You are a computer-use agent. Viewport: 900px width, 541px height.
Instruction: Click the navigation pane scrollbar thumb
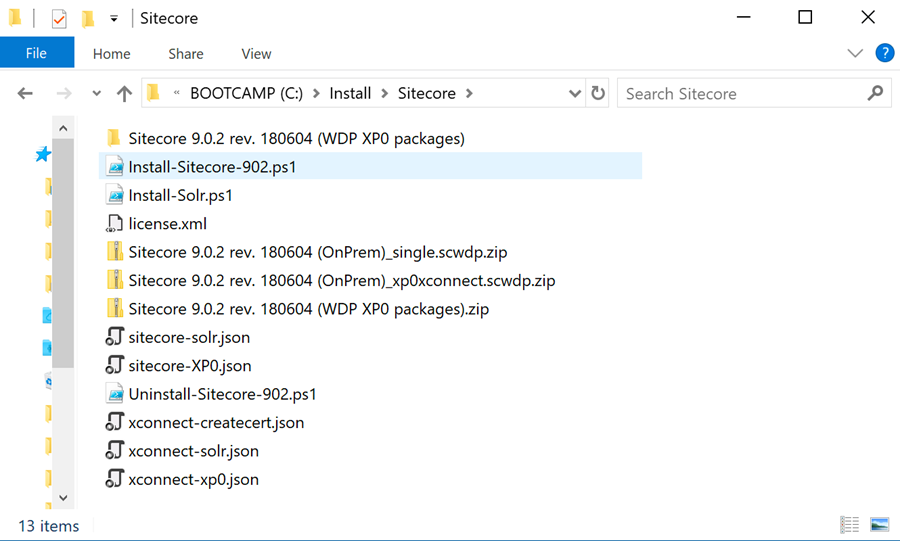pyautogui.click(x=63, y=252)
